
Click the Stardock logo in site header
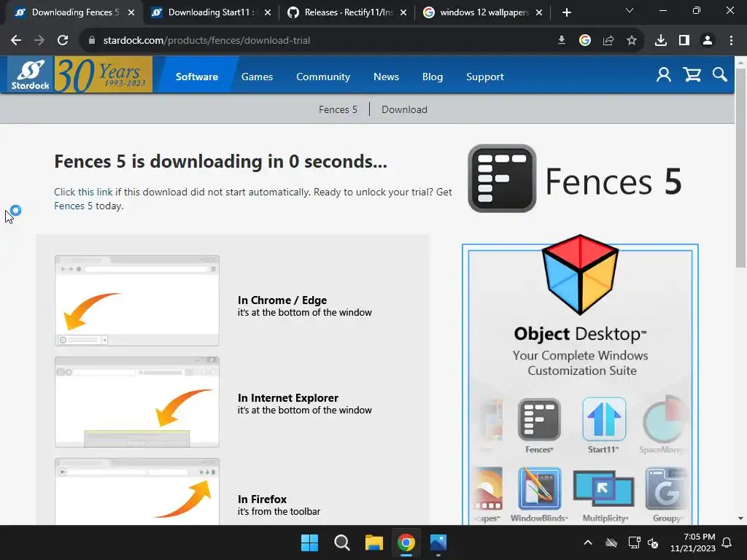pyautogui.click(x=31, y=74)
